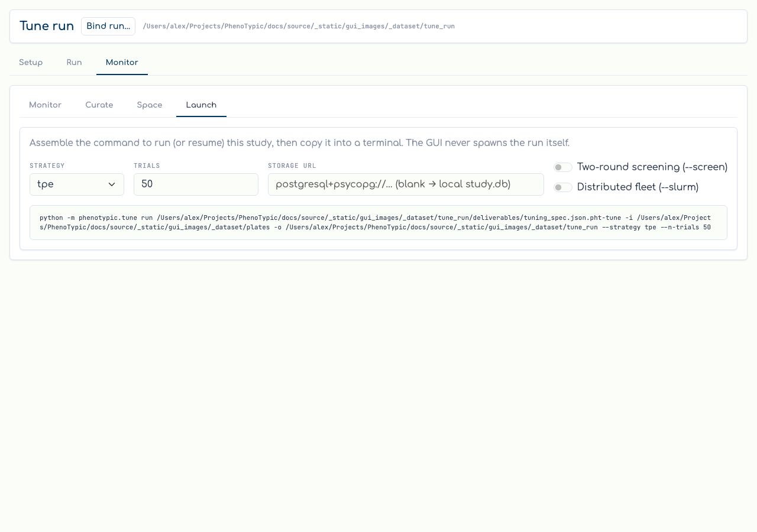Viewport: 757px width, 532px height.
Task: Go to the Curate sub-tab
Action: (99, 105)
